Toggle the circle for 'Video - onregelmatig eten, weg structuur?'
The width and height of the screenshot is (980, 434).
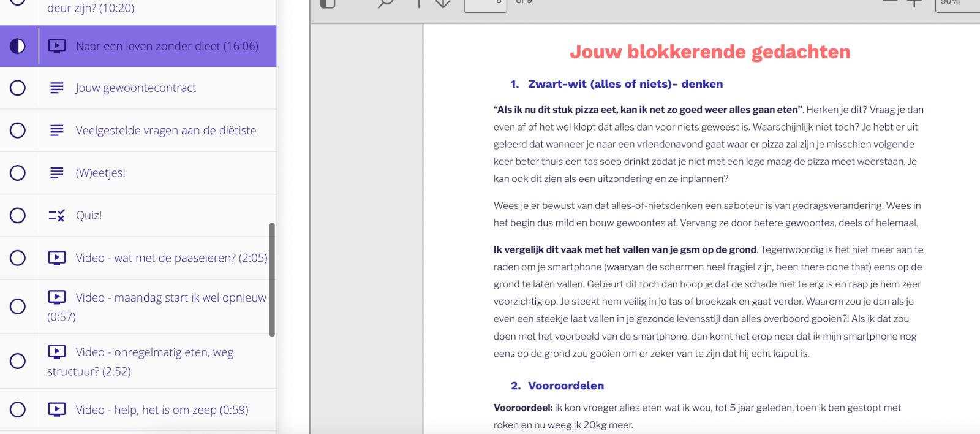(18, 361)
